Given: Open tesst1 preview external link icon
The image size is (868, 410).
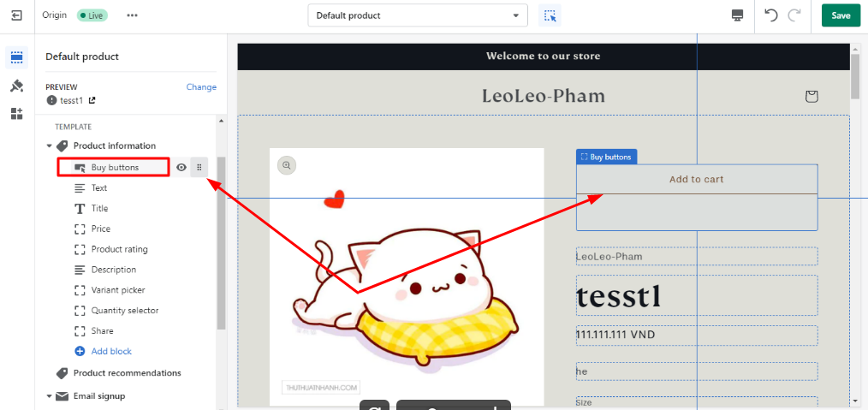Looking at the screenshot, I should tap(92, 100).
